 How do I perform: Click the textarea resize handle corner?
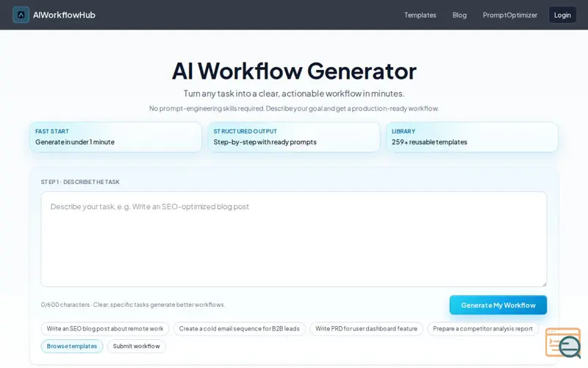[544, 284]
